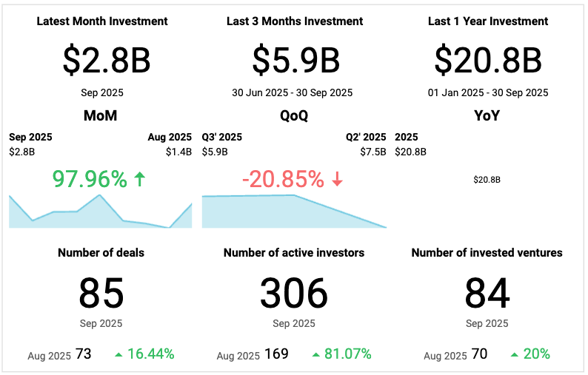
Task: Click the "Latest Month Investment" heading
Action: pos(102,21)
